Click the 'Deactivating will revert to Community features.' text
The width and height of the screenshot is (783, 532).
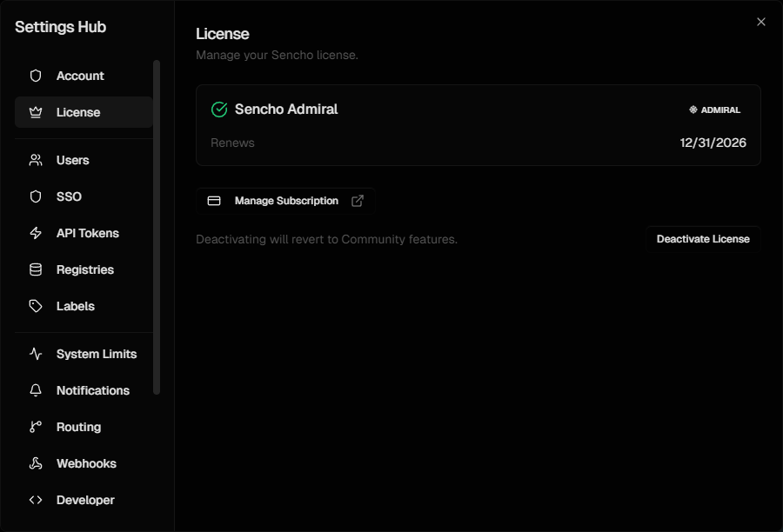tap(326, 239)
